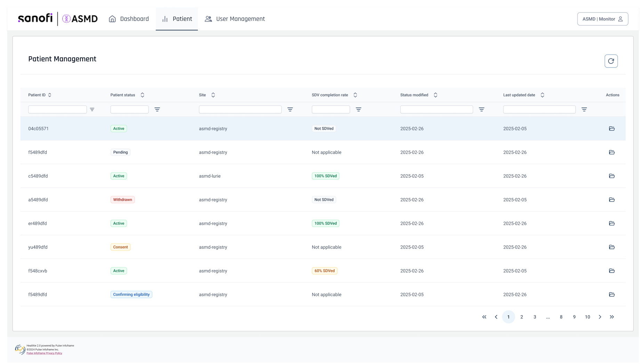
Task: Open folder icon for patient a5489dfd
Action: pos(612,199)
